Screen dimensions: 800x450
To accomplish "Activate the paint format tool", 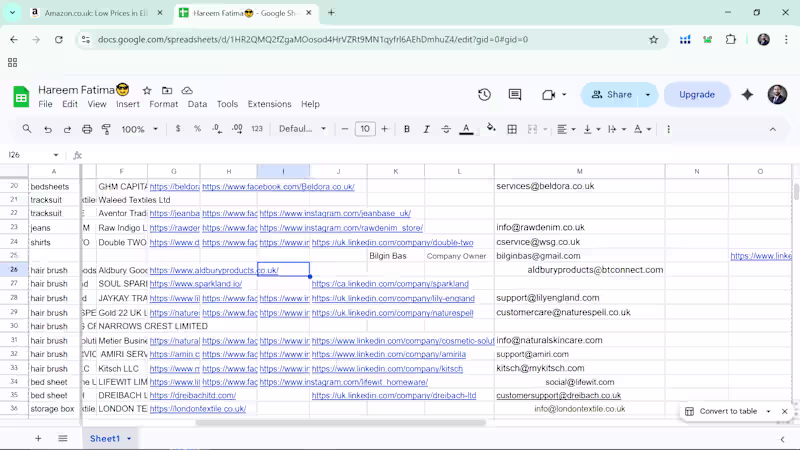I will click(106, 129).
